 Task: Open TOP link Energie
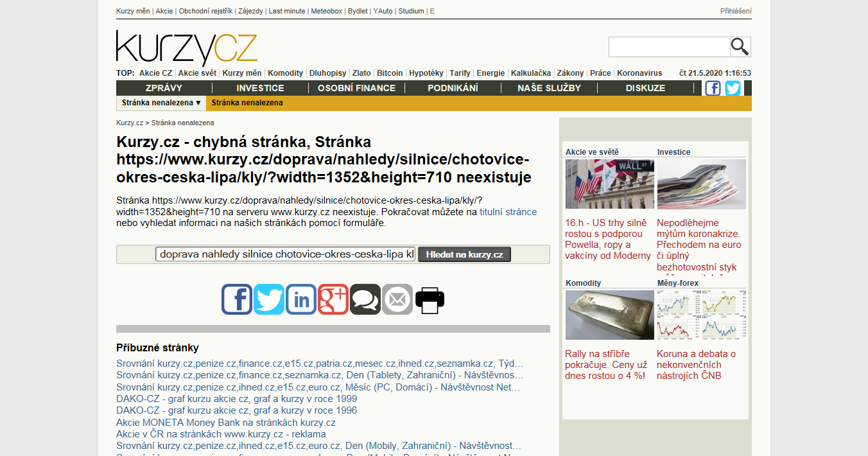[x=490, y=73]
